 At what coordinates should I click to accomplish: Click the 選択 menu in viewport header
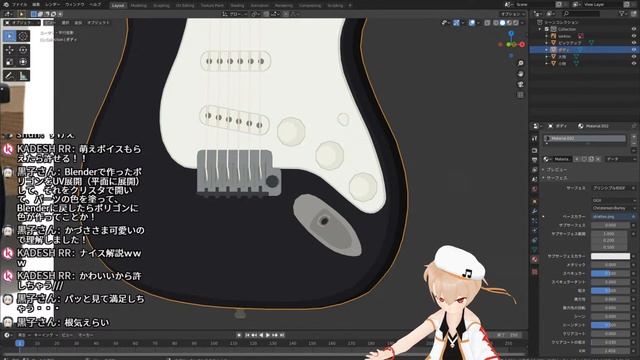(66, 22)
